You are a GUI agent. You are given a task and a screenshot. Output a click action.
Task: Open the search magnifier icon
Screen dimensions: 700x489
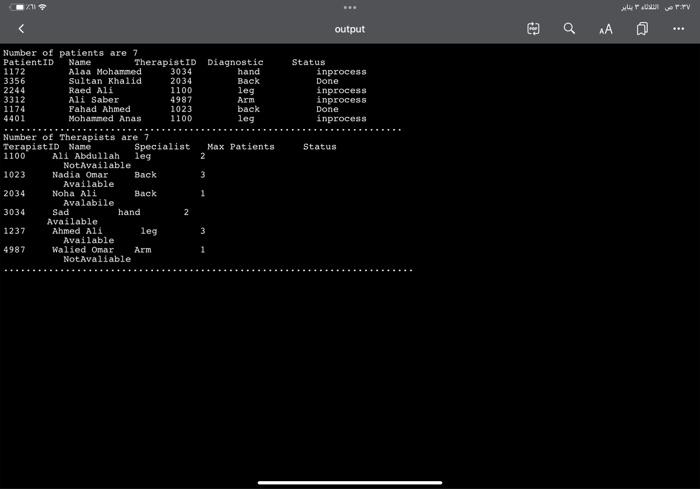[x=569, y=29]
